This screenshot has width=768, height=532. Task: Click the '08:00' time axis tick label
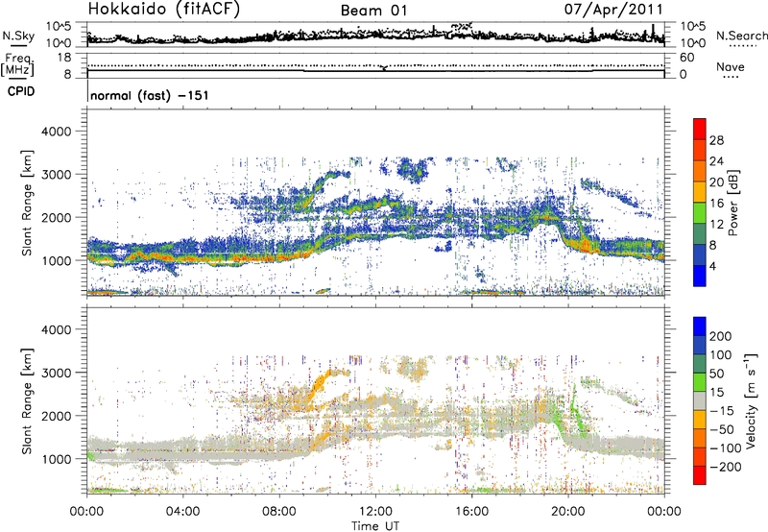click(279, 512)
